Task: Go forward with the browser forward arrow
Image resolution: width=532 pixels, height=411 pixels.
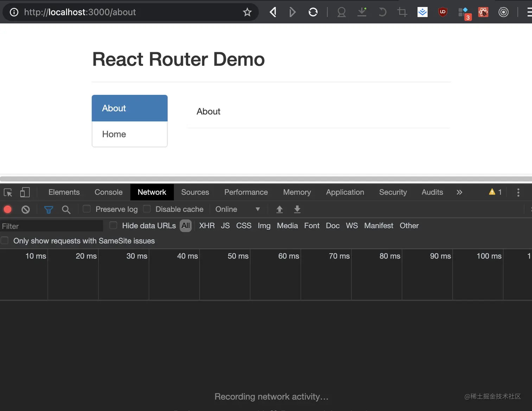Action: pyautogui.click(x=292, y=12)
